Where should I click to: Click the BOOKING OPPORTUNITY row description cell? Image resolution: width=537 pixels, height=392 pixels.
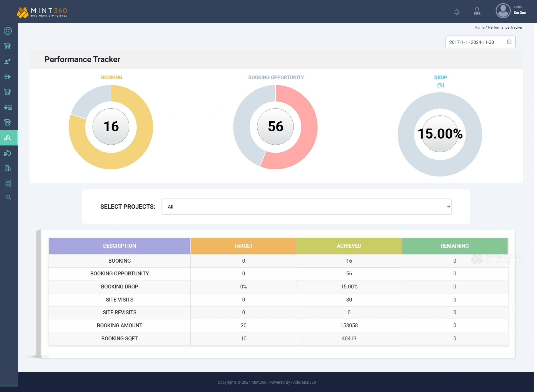coord(120,274)
